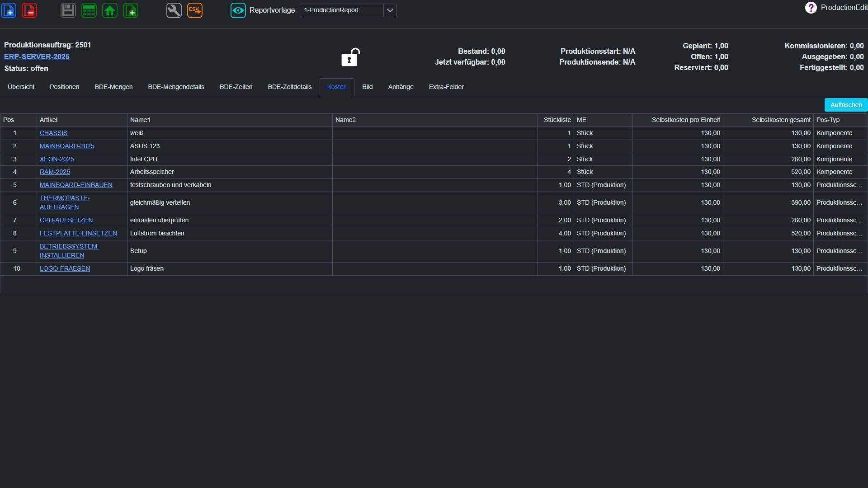Click the green add-document icon
The height and width of the screenshot is (488, 868).
tap(131, 10)
